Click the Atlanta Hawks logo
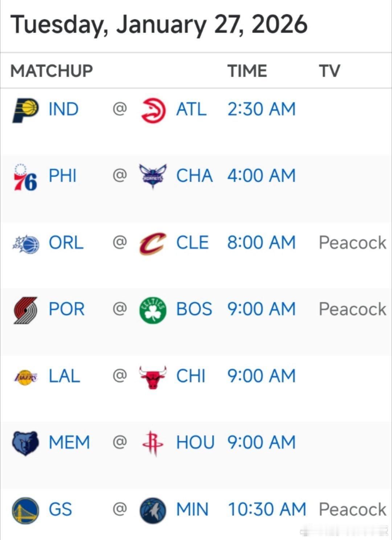The height and width of the screenshot is (540, 392). 153,110
